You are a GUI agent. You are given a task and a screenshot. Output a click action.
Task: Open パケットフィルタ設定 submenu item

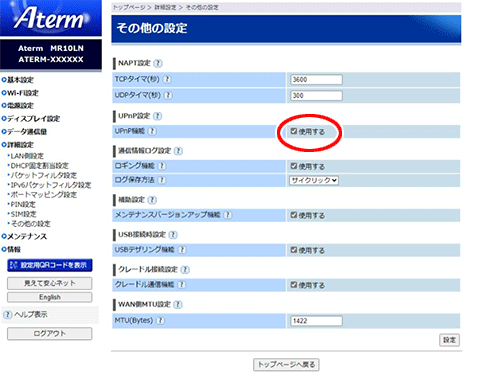(x=43, y=175)
